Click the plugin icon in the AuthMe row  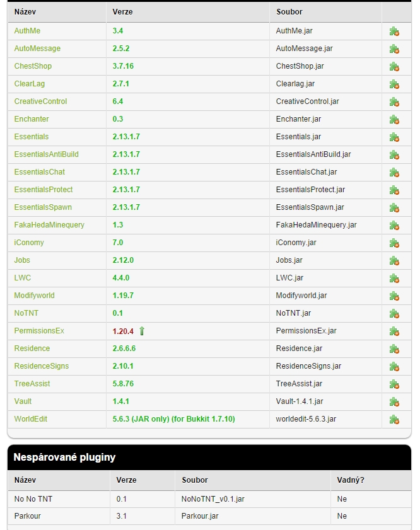coord(394,32)
